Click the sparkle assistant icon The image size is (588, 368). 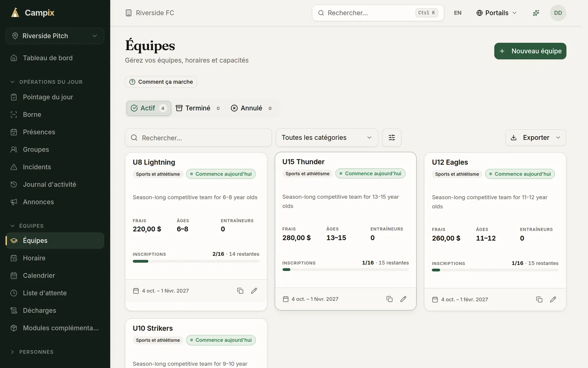(536, 13)
